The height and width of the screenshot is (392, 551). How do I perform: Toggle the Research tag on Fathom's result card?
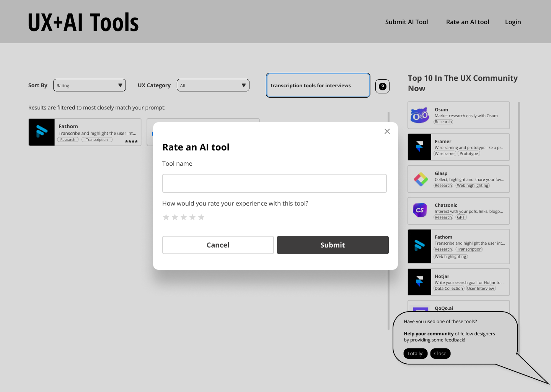pyautogui.click(x=68, y=139)
